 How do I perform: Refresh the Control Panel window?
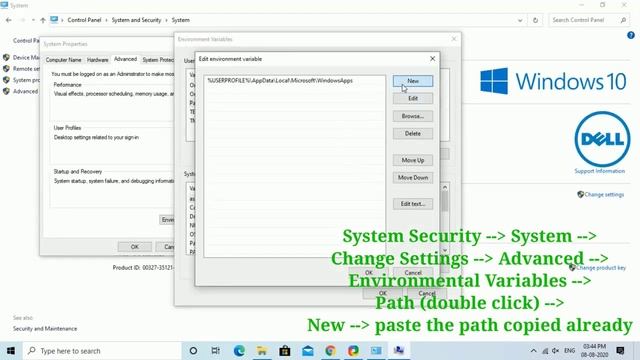(x=536, y=20)
